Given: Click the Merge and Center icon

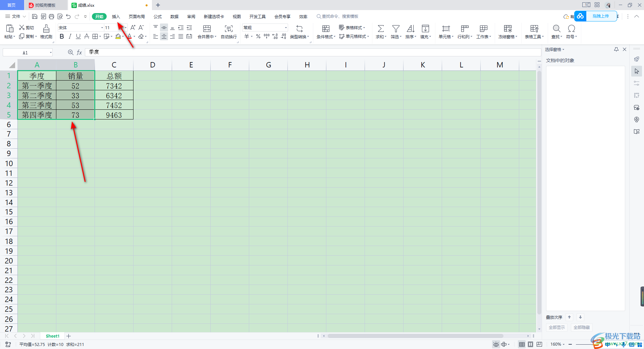Looking at the screenshot, I should (207, 29).
